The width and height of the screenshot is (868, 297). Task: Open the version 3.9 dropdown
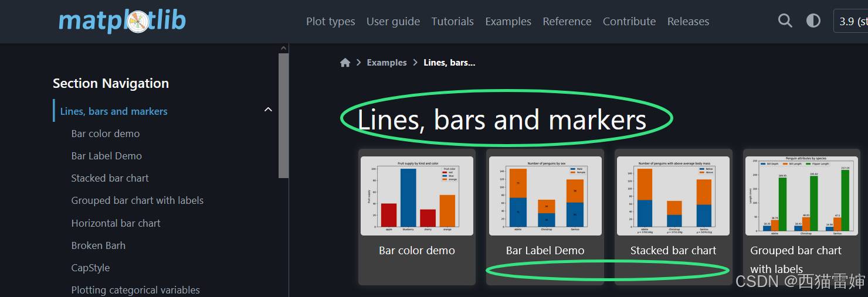852,21
